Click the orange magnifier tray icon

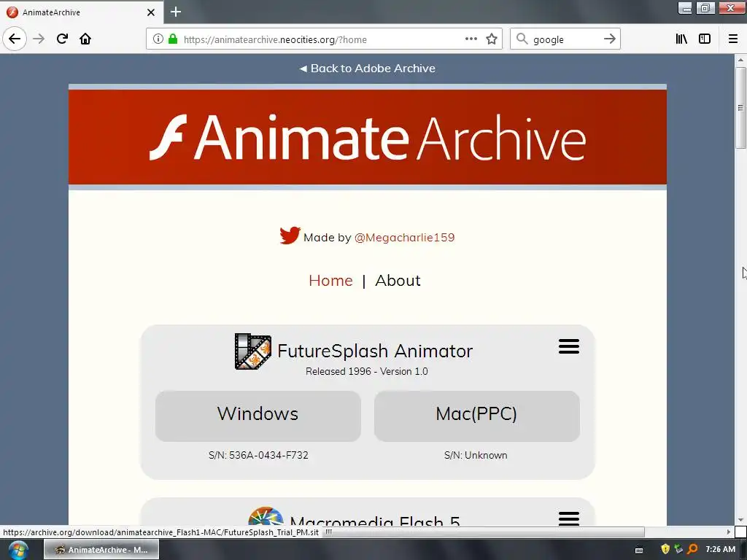693,549
